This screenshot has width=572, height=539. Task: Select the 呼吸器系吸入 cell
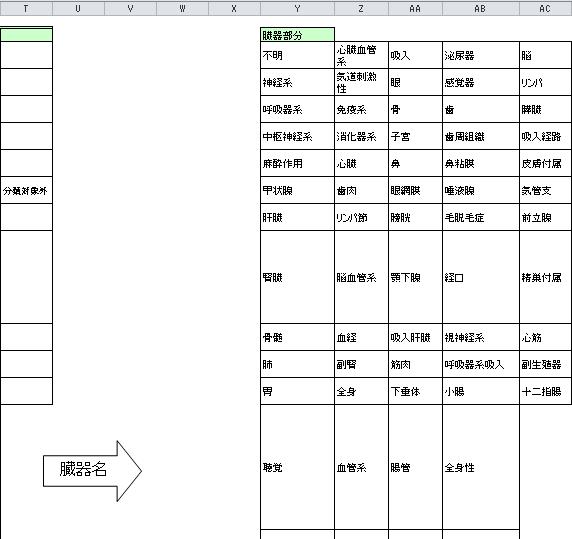(x=481, y=364)
